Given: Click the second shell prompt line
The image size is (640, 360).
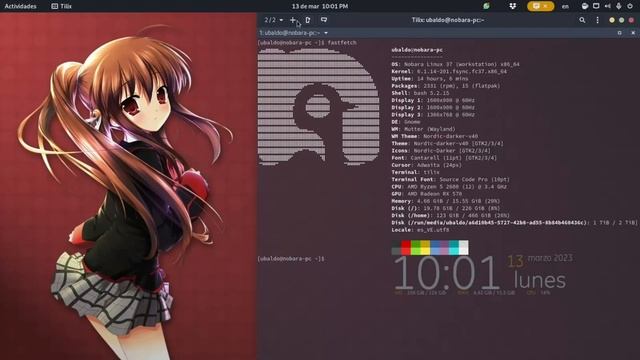Looking at the screenshot, I should pos(291,259).
